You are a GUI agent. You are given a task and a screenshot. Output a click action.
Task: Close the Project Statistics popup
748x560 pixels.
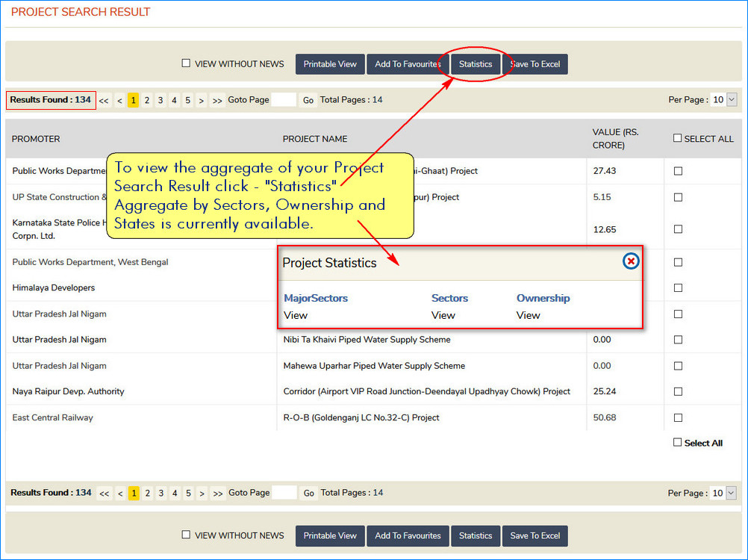point(632,261)
